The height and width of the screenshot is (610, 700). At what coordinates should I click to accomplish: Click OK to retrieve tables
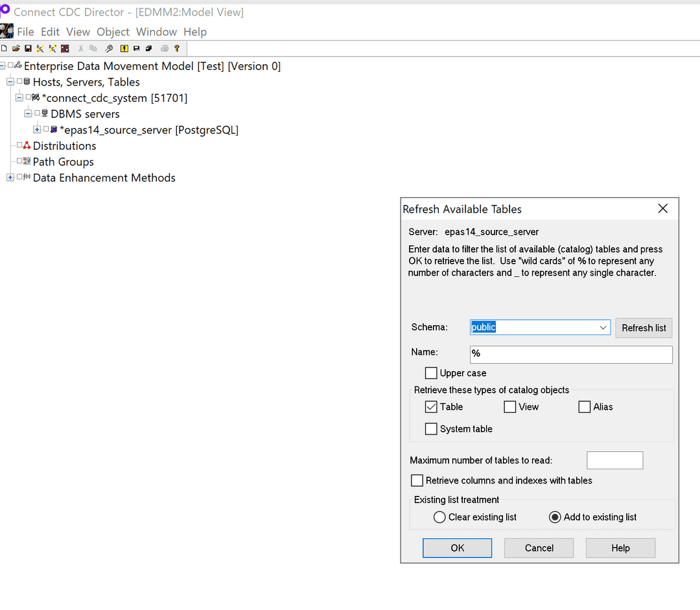[x=457, y=548]
